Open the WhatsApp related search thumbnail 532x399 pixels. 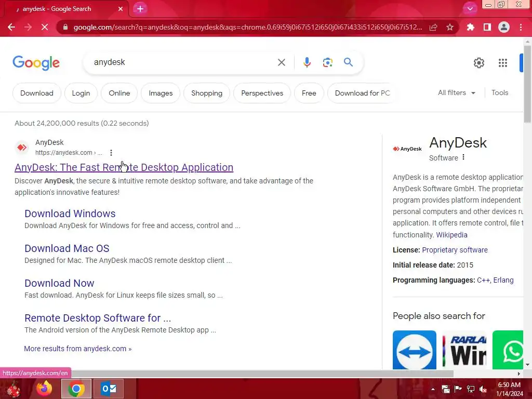coord(508,350)
